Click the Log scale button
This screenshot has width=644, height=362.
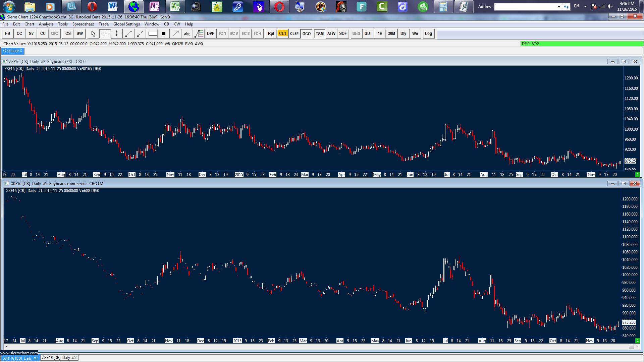pyautogui.click(x=428, y=34)
